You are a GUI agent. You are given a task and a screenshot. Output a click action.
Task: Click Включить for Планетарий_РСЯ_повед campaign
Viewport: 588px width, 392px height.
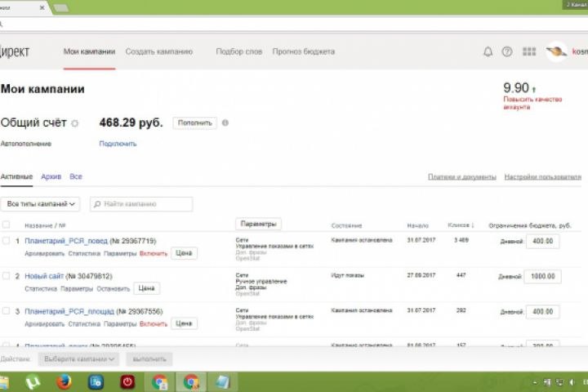[154, 254]
